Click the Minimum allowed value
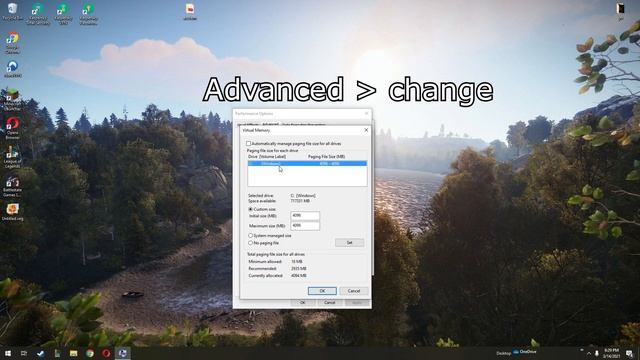 pyautogui.click(x=297, y=261)
